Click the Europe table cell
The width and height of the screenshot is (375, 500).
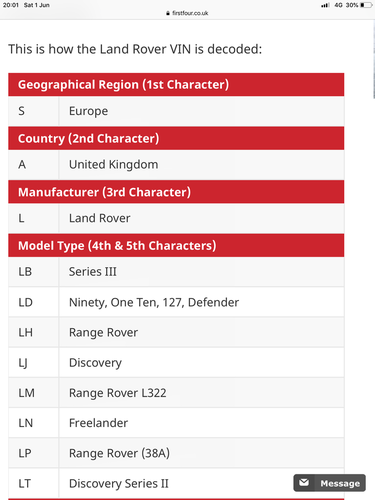[x=201, y=111]
